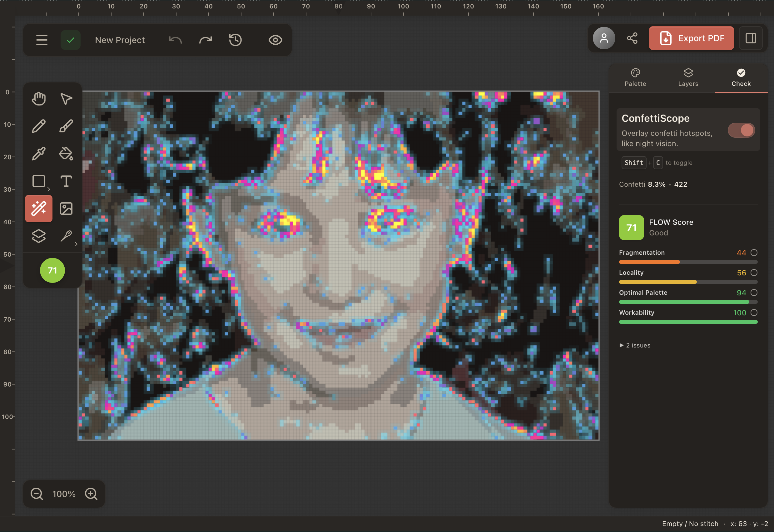Viewport: 774px width, 532px height.
Task: Open Fragmentation info icon
Action: (x=754, y=253)
